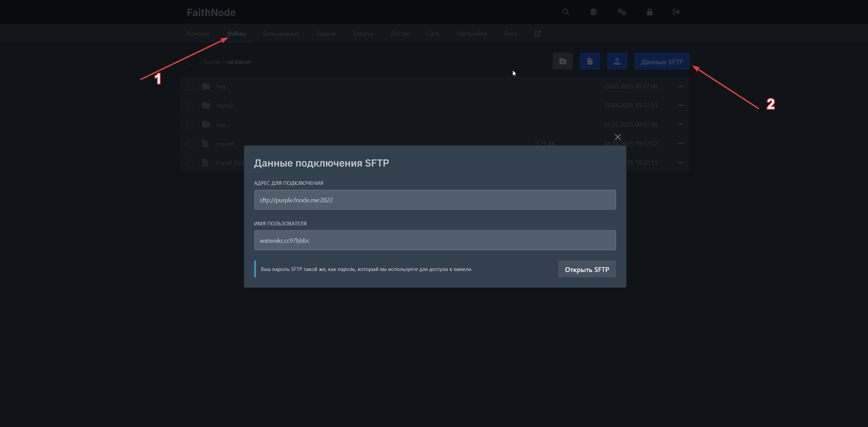Click the account lock icon

pos(649,12)
